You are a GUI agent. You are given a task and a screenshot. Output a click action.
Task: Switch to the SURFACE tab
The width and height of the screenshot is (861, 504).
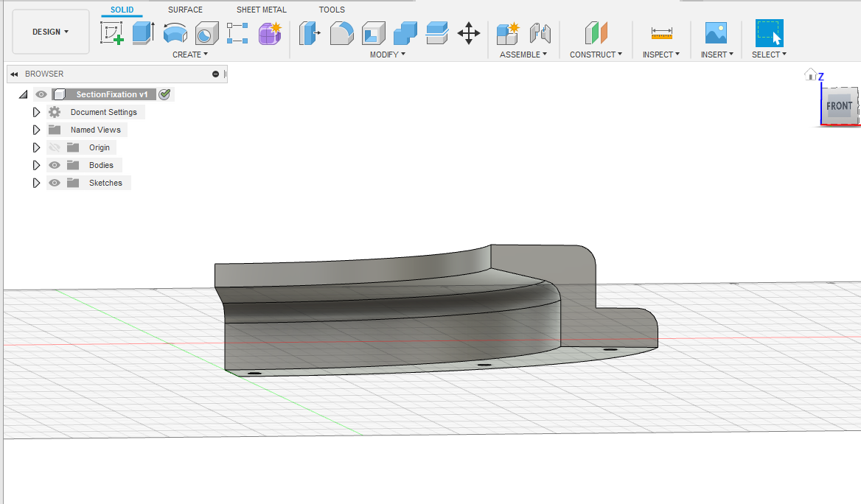pos(185,10)
